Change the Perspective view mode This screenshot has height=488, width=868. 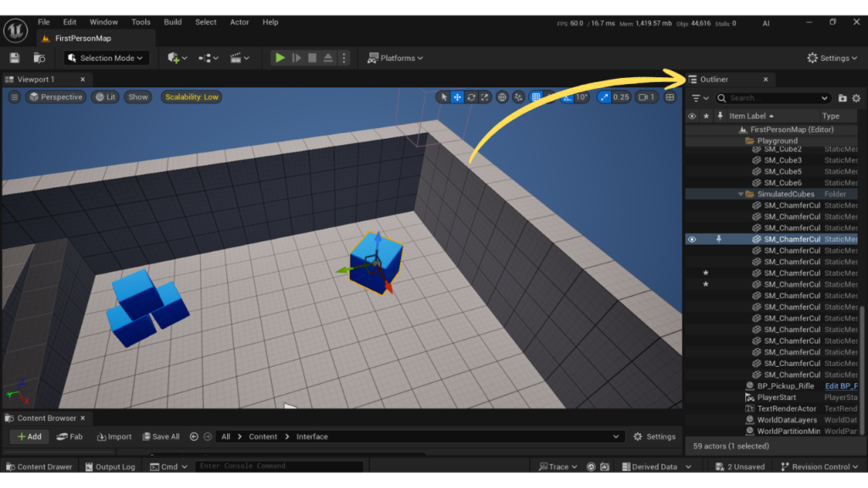tap(56, 97)
